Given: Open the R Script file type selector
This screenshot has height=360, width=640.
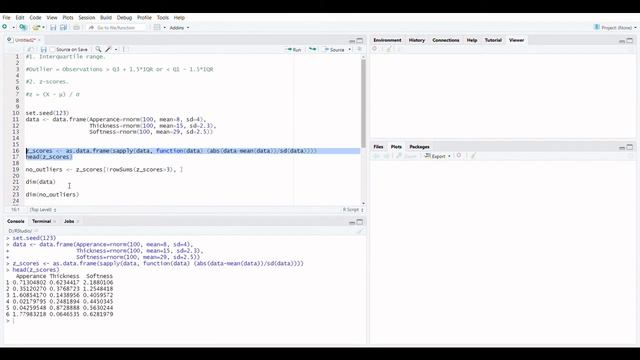Looking at the screenshot, I should point(353,209).
